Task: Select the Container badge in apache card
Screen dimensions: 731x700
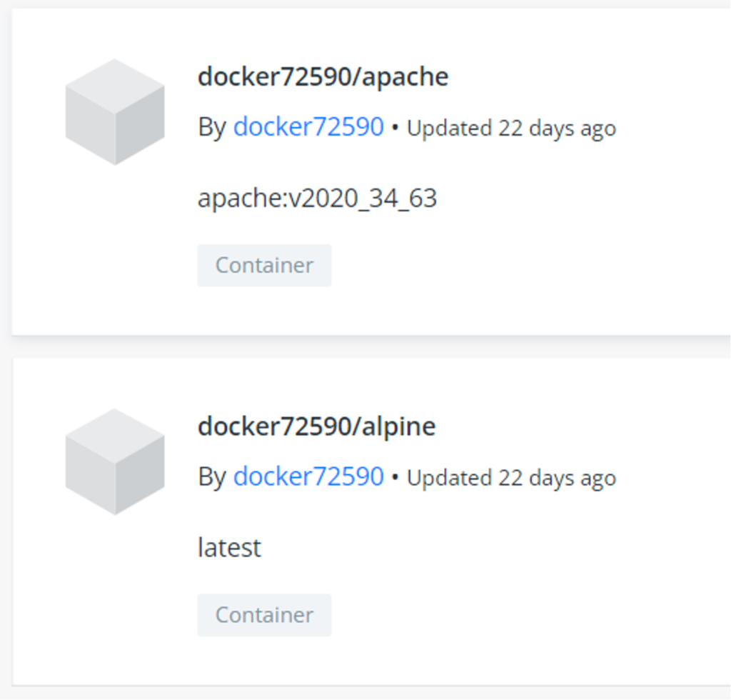Action: click(x=264, y=265)
